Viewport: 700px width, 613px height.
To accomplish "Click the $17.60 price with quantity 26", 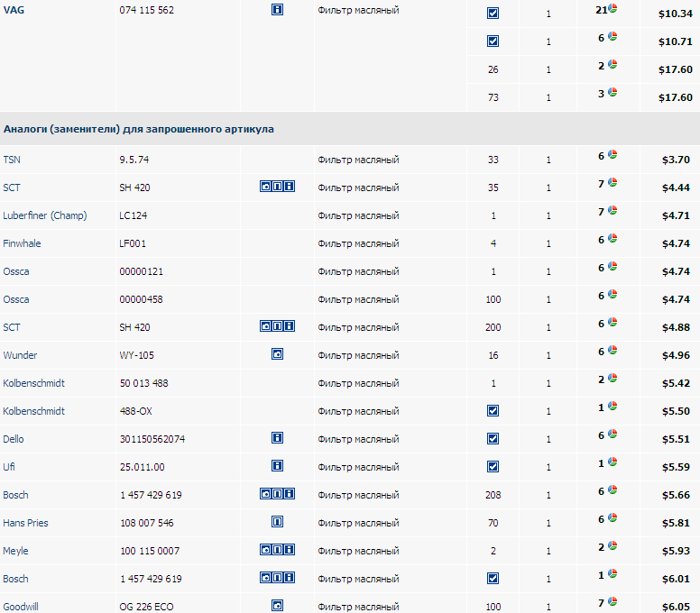I will click(x=676, y=69).
